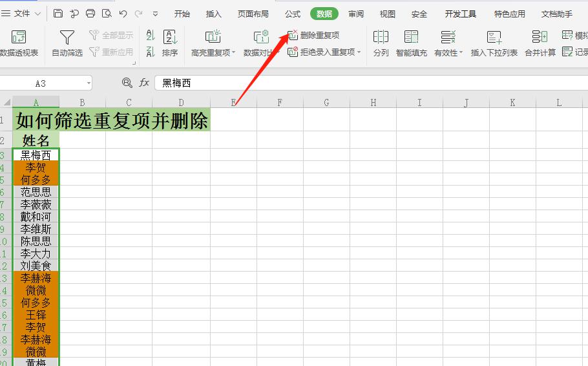This screenshot has height=366, width=588.
Task: Open Print Preview icon
Action: pos(107,14)
